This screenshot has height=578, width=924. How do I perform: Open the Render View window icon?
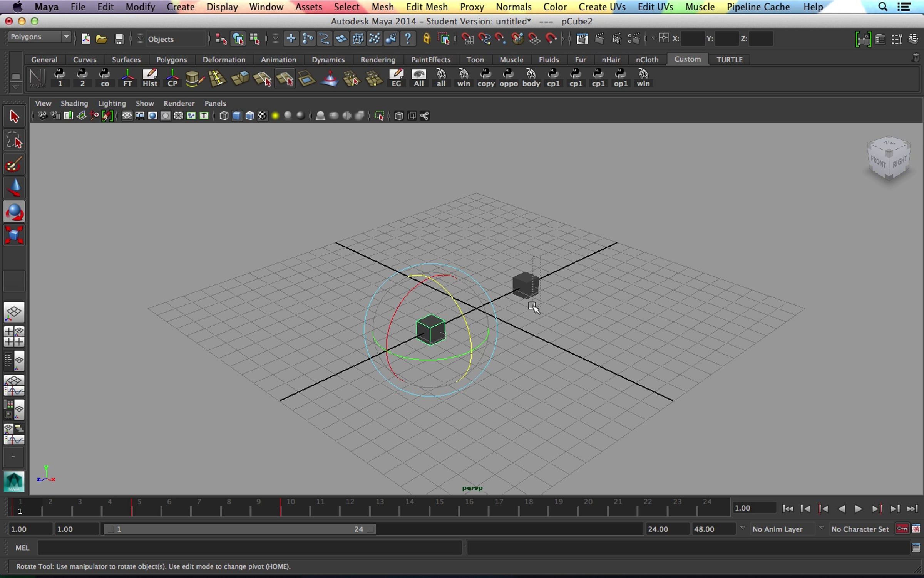[582, 39]
